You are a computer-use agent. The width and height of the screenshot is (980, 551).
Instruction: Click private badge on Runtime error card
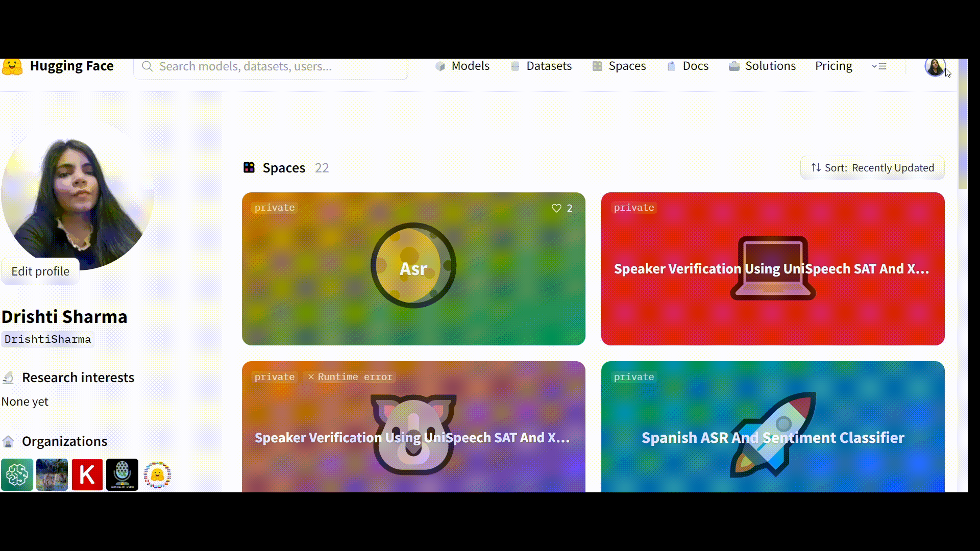[x=275, y=377]
